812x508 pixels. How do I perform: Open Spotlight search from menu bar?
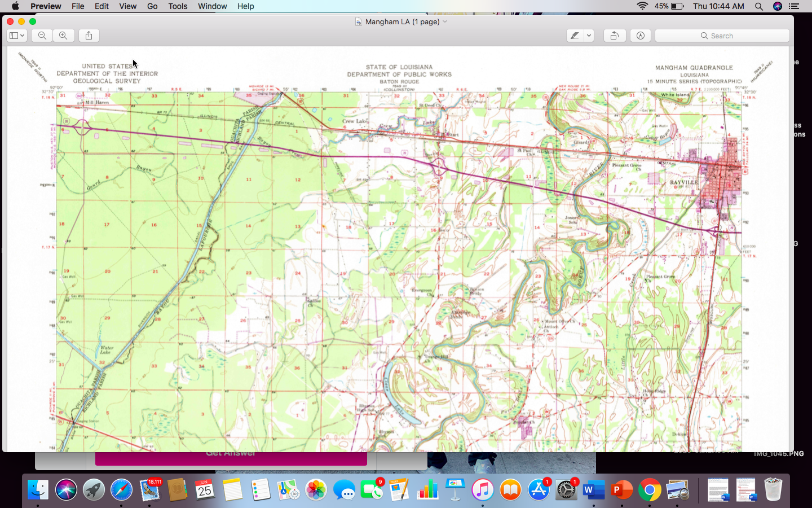point(759,6)
